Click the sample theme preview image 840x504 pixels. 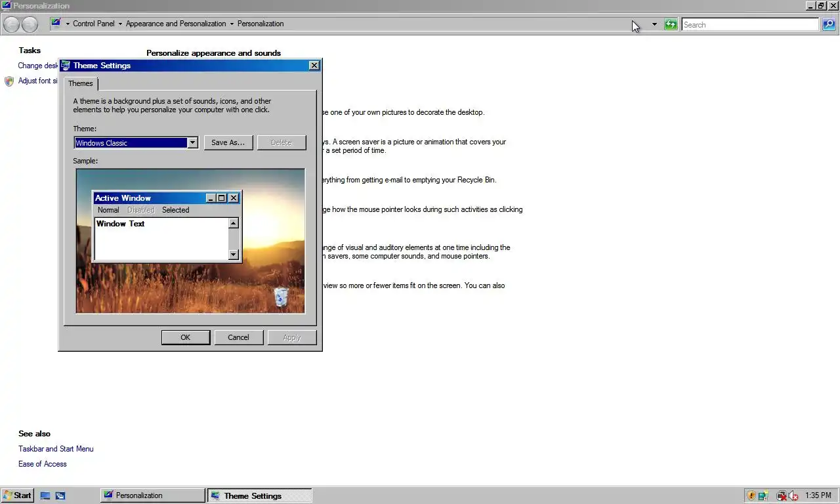coord(190,241)
